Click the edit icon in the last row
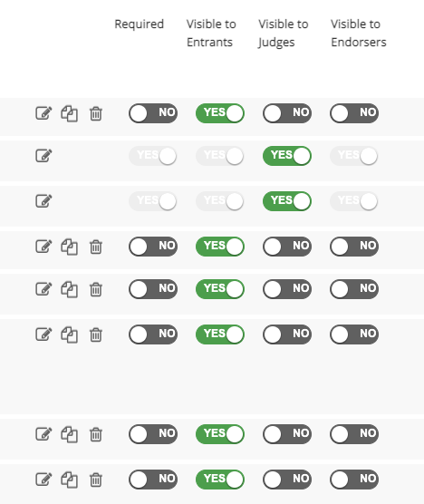 pyautogui.click(x=43, y=480)
